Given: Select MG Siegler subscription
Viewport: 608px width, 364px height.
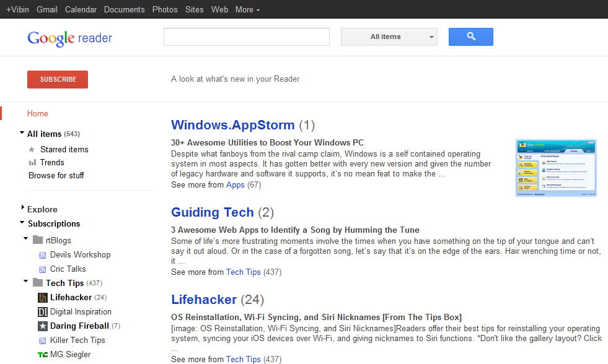Looking at the screenshot, I should coord(70,354).
